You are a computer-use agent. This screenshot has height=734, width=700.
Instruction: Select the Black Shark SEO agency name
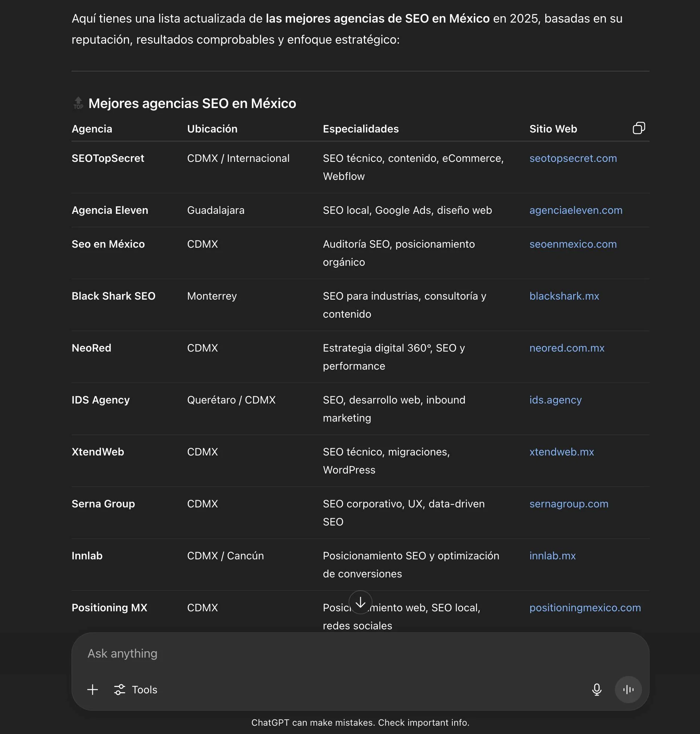tap(113, 296)
